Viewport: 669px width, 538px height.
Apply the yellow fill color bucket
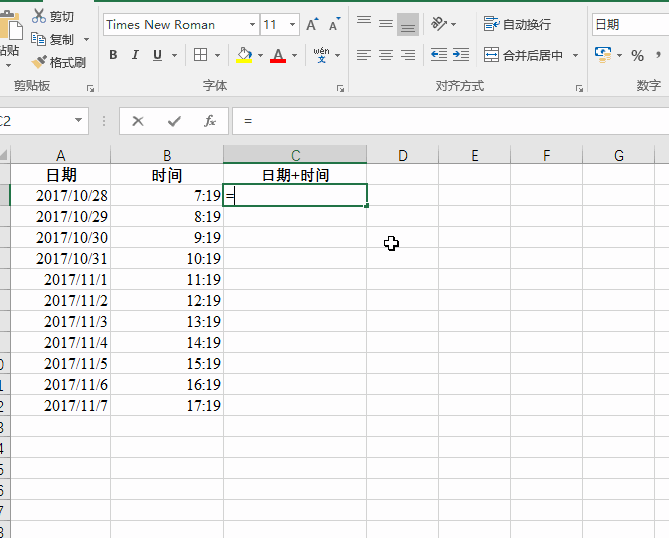click(x=244, y=55)
